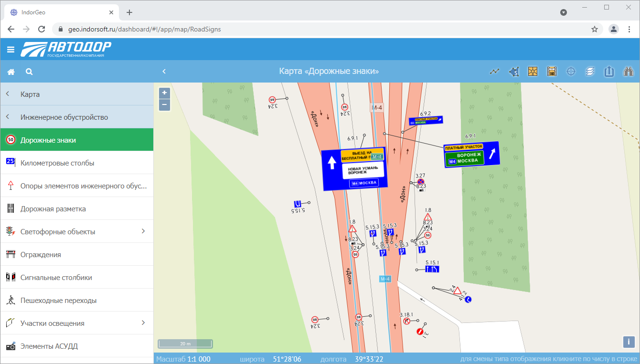Click the blue M-4 road label
Image resolution: width=640 pixels, height=364 pixels.
[385, 279]
